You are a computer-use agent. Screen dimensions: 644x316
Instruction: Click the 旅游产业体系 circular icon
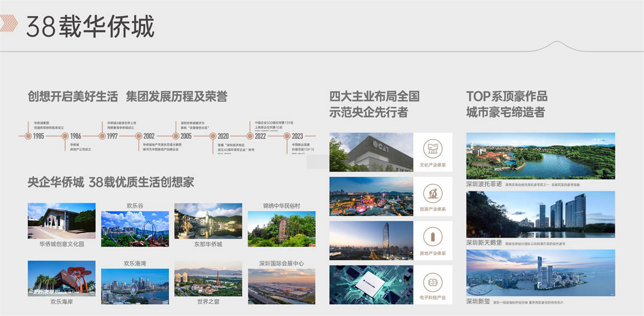[x=433, y=193]
